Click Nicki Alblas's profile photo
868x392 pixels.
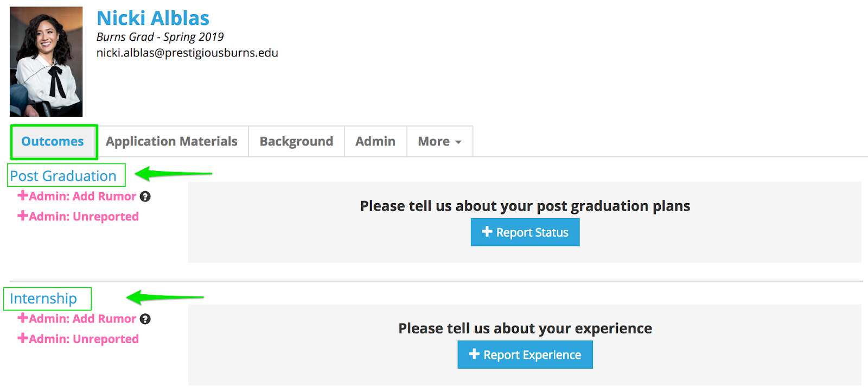tap(46, 62)
